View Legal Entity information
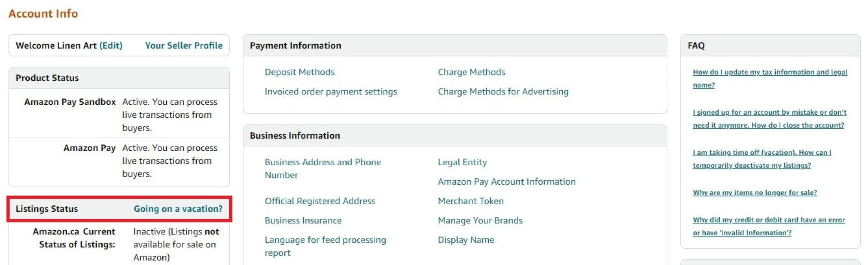This screenshot has height=265, width=868. click(462, 162)
